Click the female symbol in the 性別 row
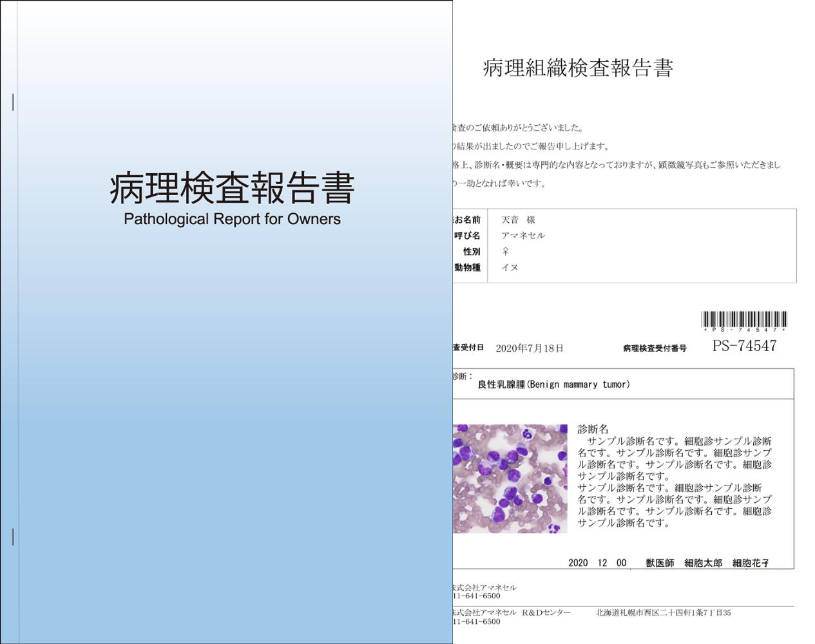The image size is (815, 644). tap(506, 251)
